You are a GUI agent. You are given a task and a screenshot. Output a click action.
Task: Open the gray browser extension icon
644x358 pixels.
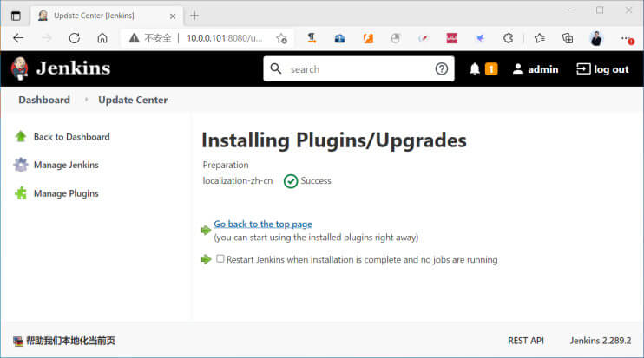click(x=396, y=38)
